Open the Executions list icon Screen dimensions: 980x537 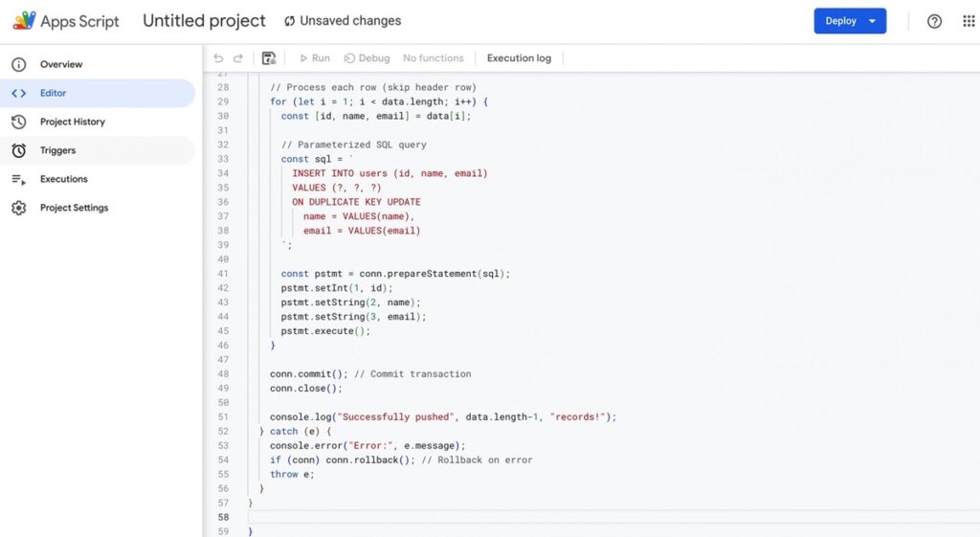click(x=19, y=179)
